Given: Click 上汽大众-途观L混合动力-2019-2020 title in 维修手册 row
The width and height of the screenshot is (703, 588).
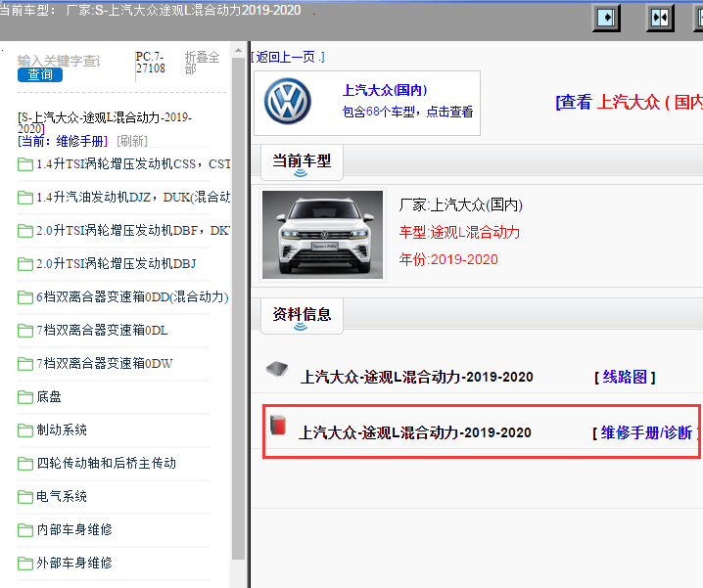Looking at the screenshot, I should coord(415,432).
